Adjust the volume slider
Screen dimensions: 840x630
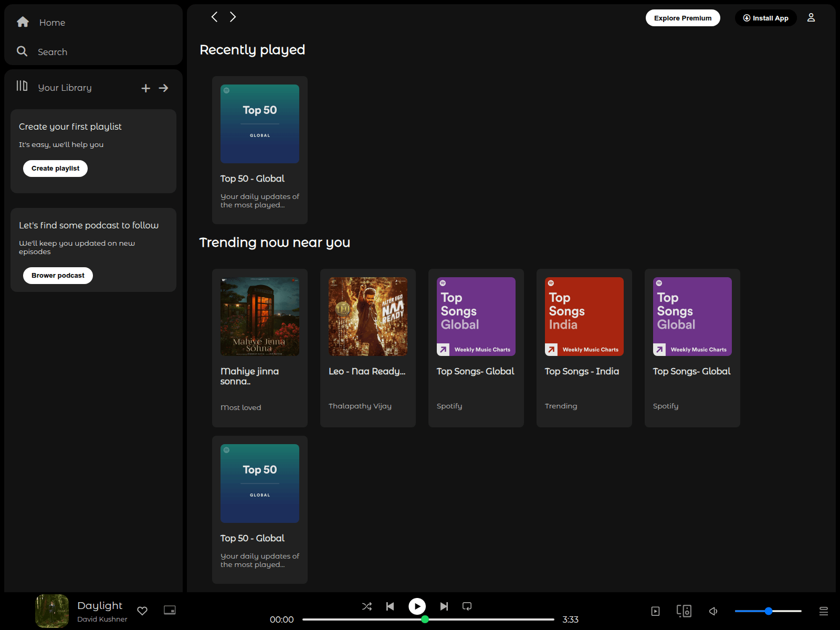pos(768,611)
